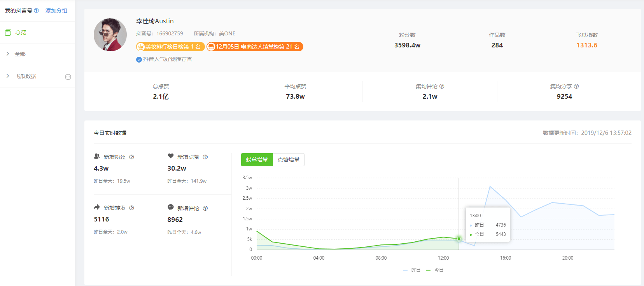Click help icon next to 新增点赞

(x=205, y=157)
